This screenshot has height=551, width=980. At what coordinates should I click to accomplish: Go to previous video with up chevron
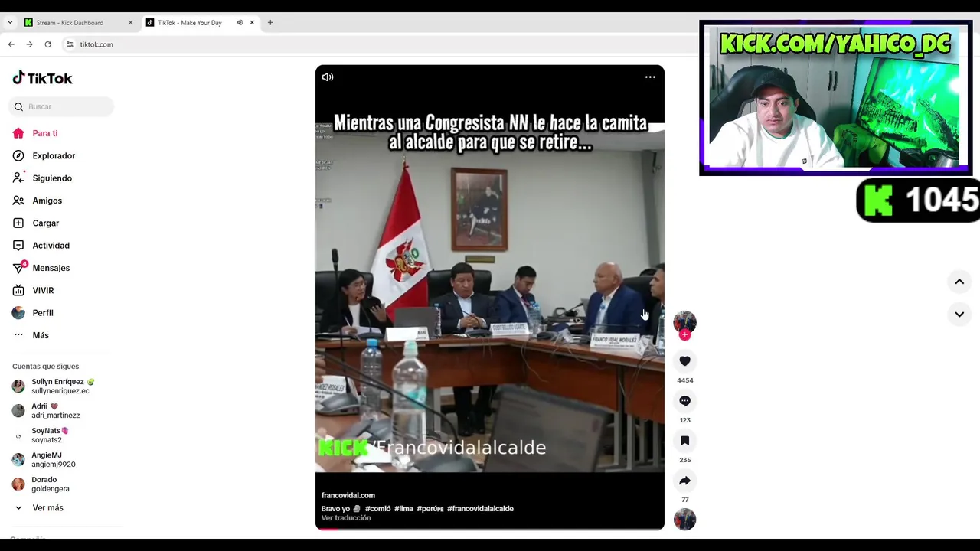pos(959,282)
